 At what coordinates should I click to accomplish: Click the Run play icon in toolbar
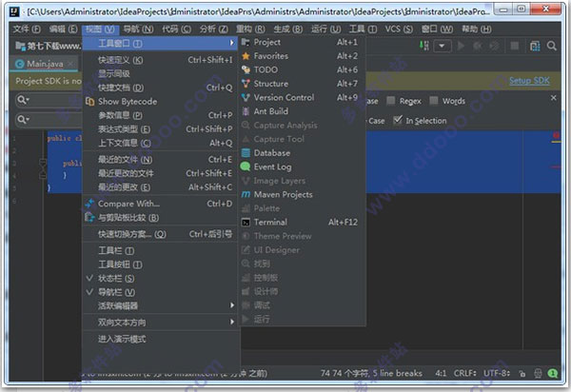(461, 46)
